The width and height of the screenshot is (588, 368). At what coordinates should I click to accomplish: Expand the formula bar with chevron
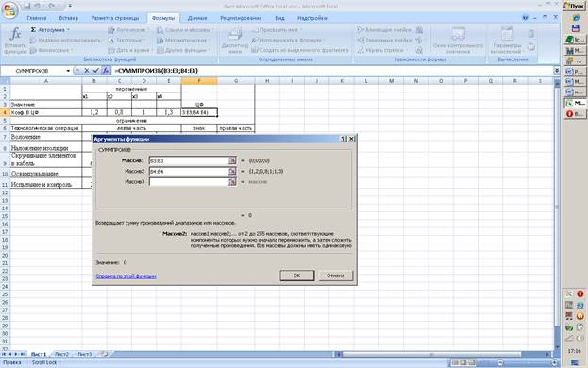(557, 71)
